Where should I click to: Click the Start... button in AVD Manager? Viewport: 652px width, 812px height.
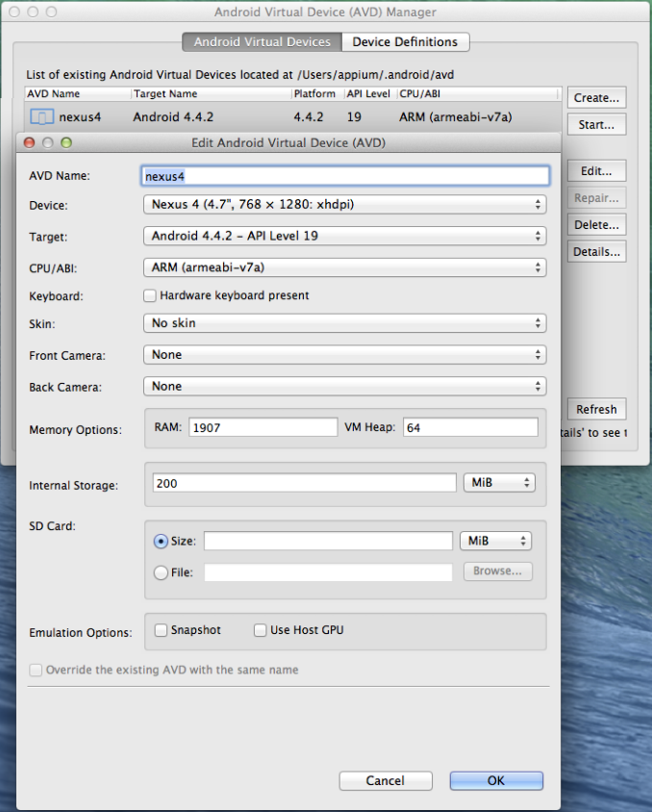(596, 125)
